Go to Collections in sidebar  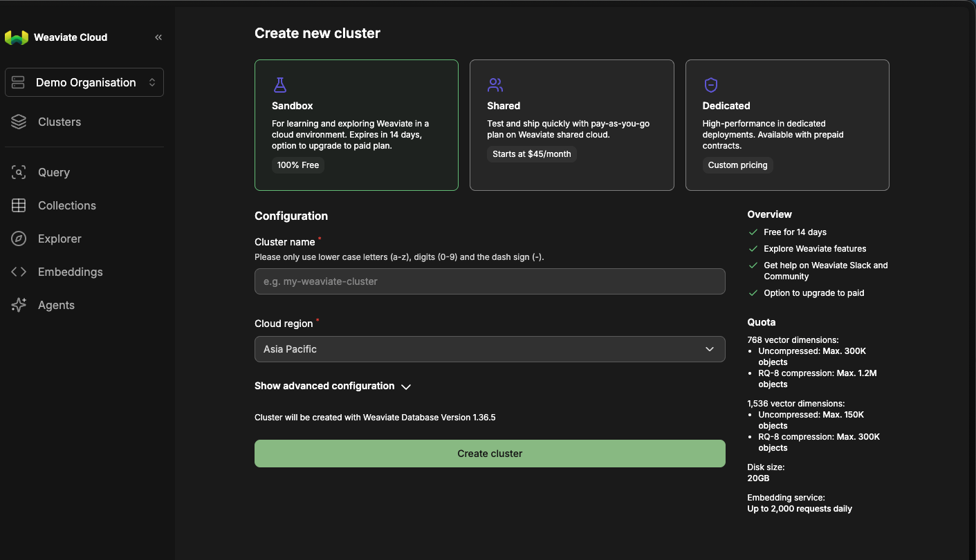[67, 206]
